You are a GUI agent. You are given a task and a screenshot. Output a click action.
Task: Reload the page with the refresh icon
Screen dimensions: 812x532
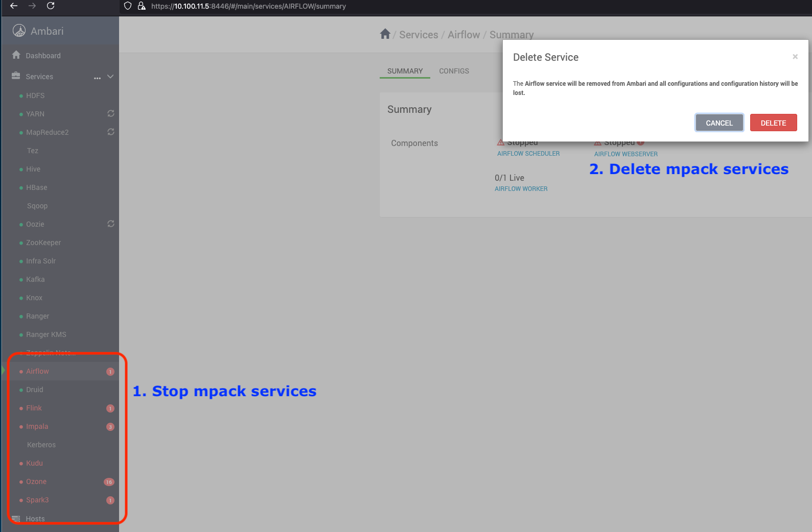[51, 6]
